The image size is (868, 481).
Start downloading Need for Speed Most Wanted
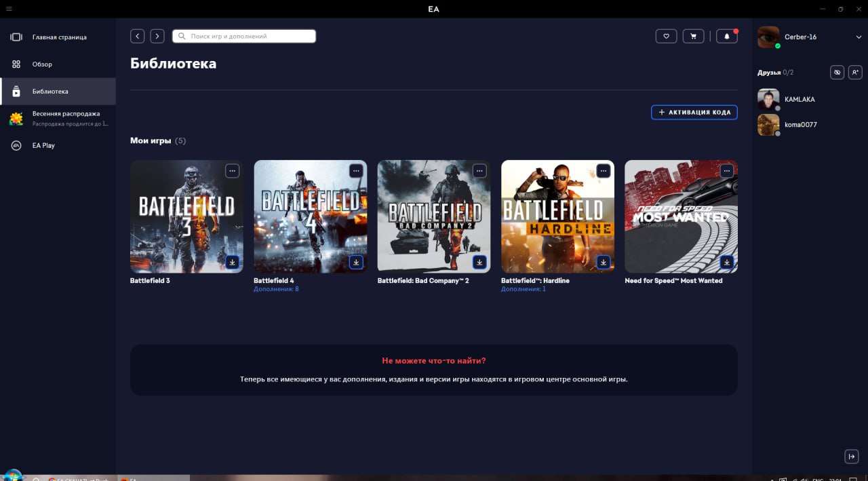[x=726, y=262]
